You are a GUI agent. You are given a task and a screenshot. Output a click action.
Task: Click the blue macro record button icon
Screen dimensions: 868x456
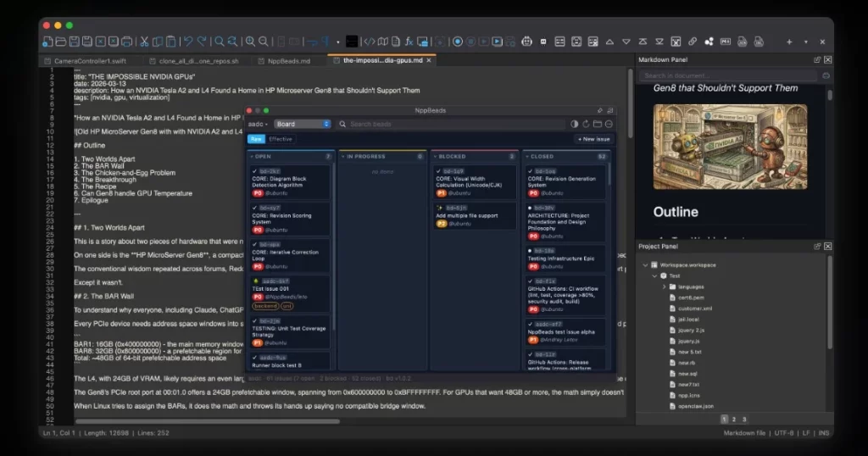(x=457, y=42)
